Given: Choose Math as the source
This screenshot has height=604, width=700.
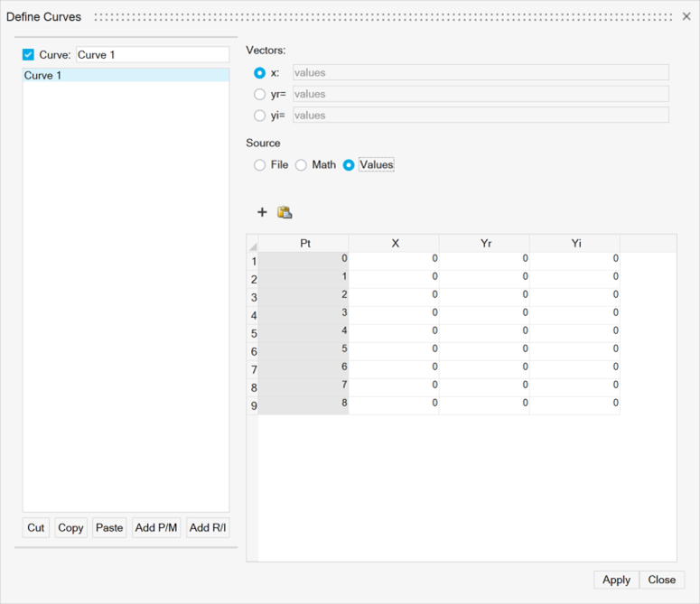Looking at the screenshot, I should pos(302,165).
